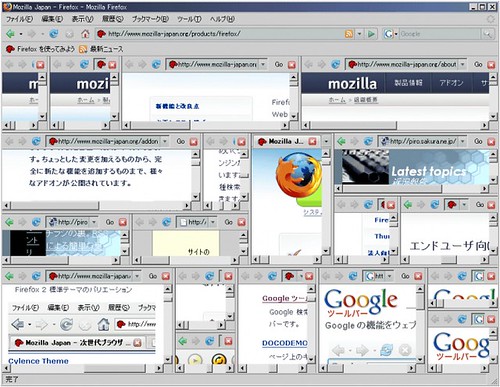Image resolution: width=500 pixels, height=387 pixels.
Task: Click horizontal scrollbar thumb in about pane
Action: click(x=354, y=125)
